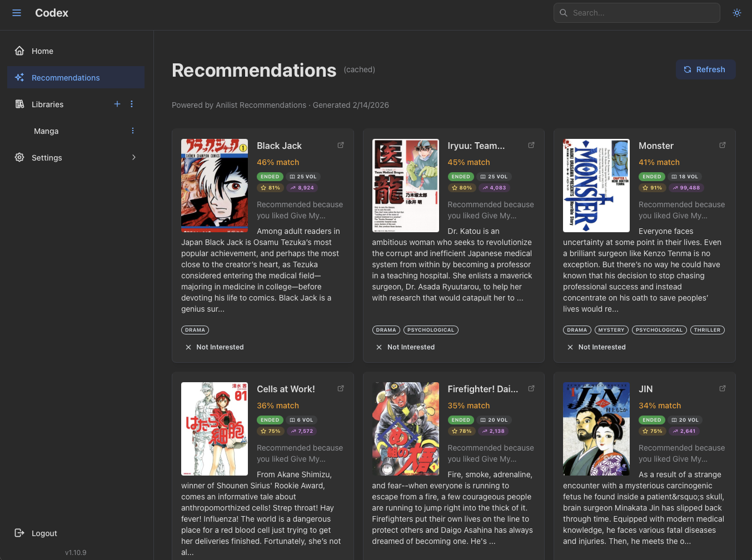Image resolution: width=752 pixels, height=560 pixels.
Task: Click the Refresh button
Action: [x=705, y=69]
